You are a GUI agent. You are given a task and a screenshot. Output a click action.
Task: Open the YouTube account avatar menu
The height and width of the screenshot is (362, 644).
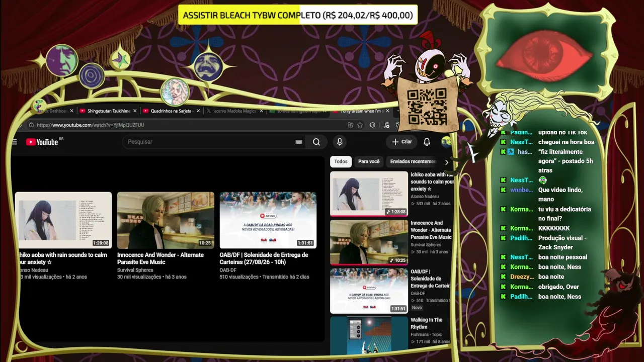(x=446, y=142)
